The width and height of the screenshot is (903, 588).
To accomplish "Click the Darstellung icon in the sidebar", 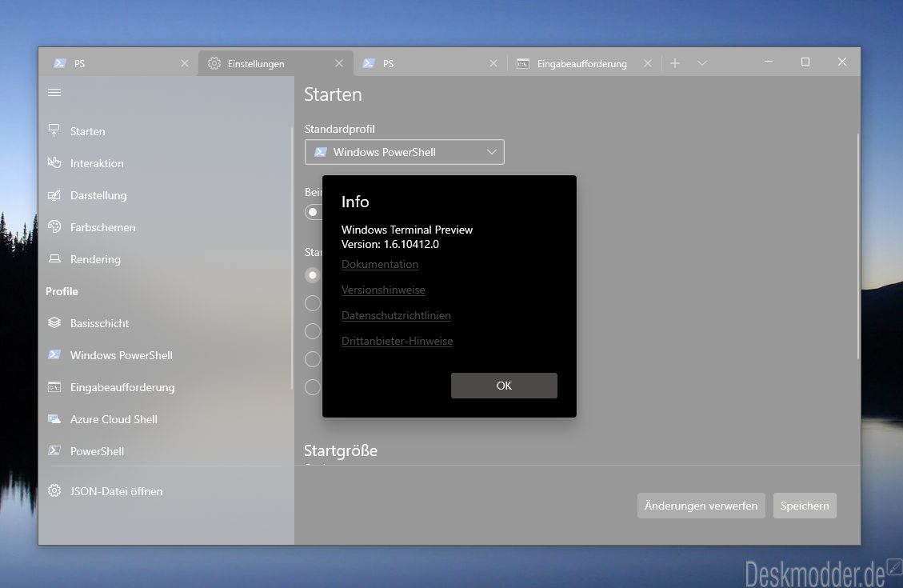I will tap(54, 195).
